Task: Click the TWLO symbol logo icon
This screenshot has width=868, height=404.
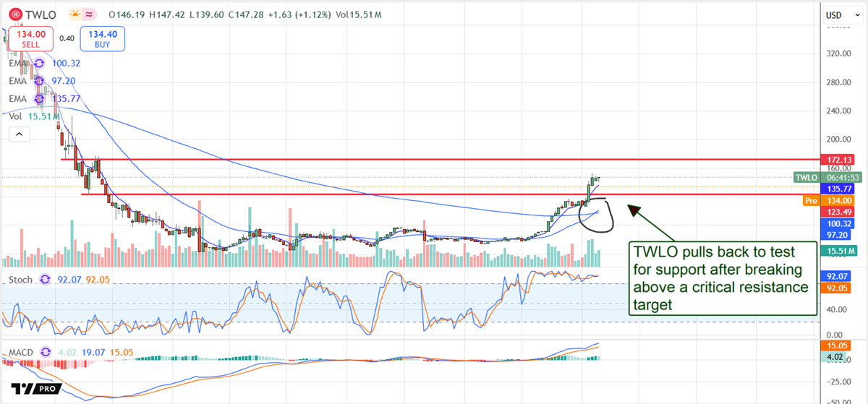Action: [13, 14]
